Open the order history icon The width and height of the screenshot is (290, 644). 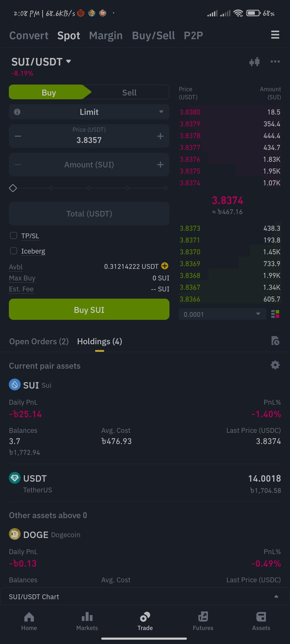[x=275, y=341]
